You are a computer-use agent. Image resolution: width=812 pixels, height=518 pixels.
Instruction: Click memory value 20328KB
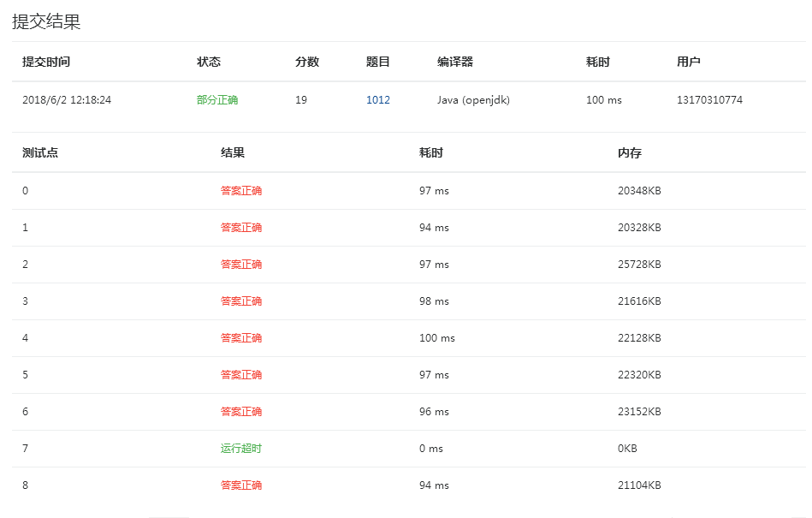tap(639, 228)
